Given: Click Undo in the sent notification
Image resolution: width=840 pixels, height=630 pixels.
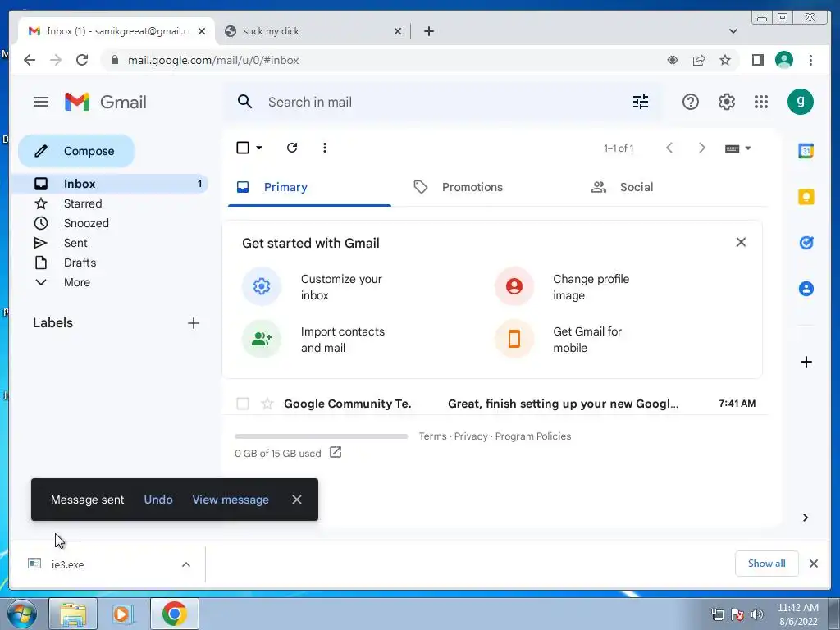Looking at the screenshot, I should (158, 500).
